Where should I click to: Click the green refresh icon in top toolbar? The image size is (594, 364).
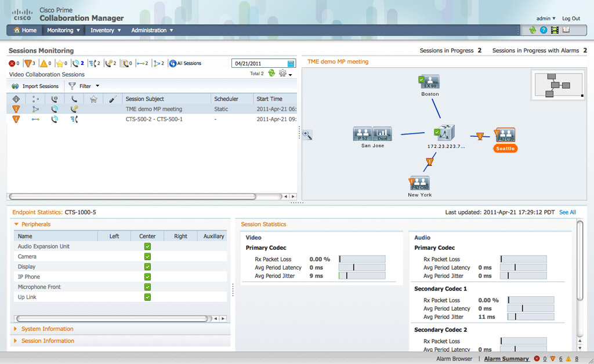(x=533, y=30)
